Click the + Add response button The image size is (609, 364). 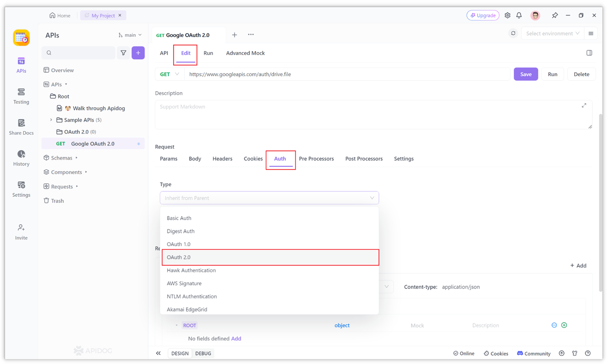coord(578,266)
